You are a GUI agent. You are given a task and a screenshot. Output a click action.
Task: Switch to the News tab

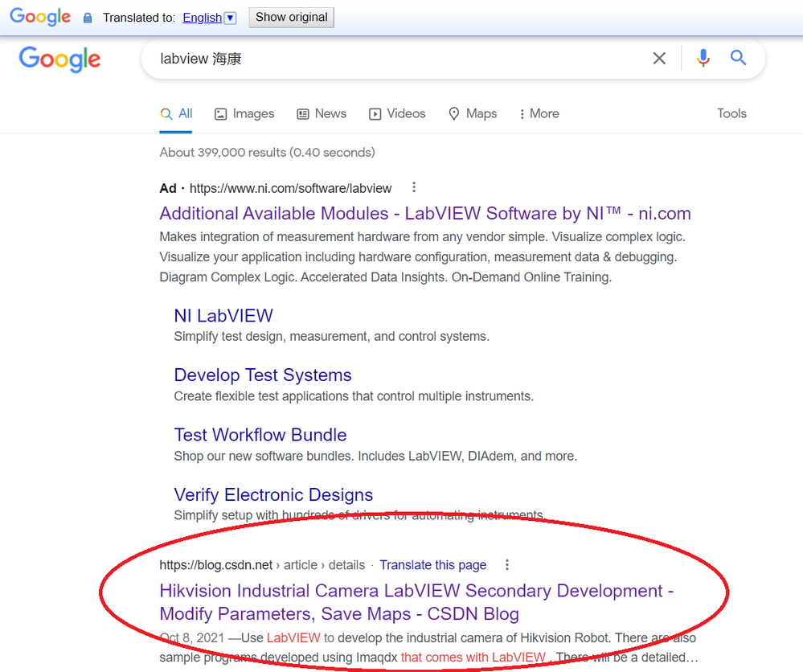(322, 113)
